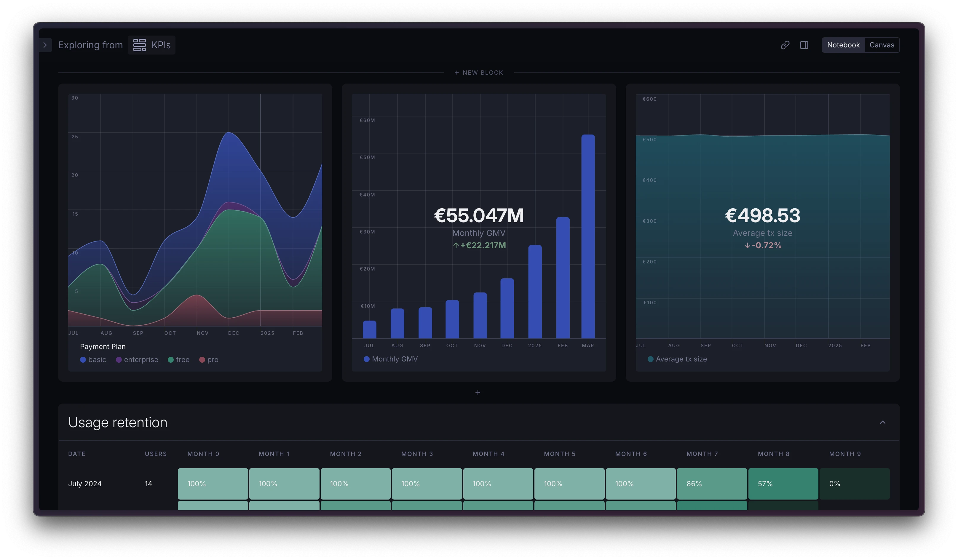Collapse the Usage retention section

(883, 423)
